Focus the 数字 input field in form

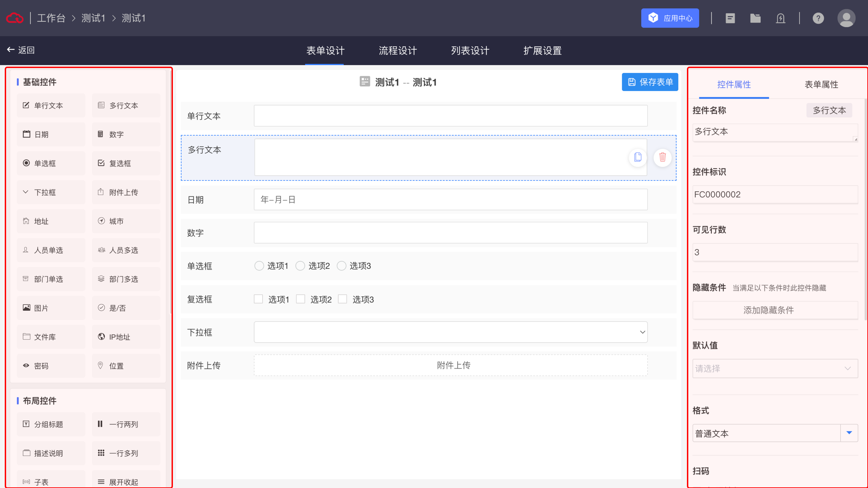pos(451,233)
